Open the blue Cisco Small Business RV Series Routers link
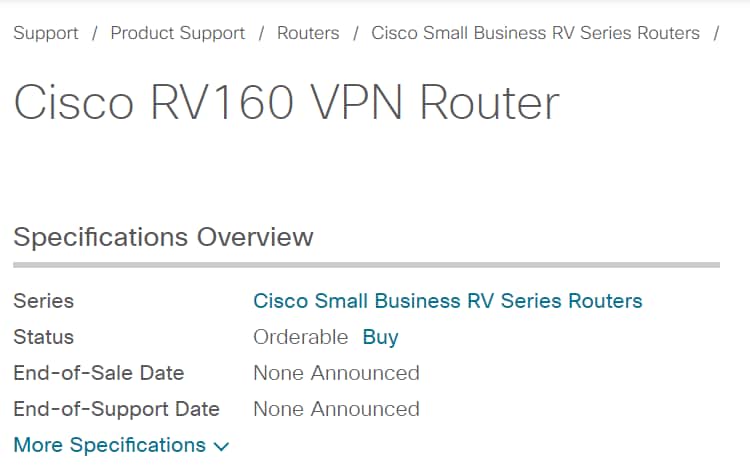The height and width of the screenshot is (471, 750). click(x=448, y=301)
